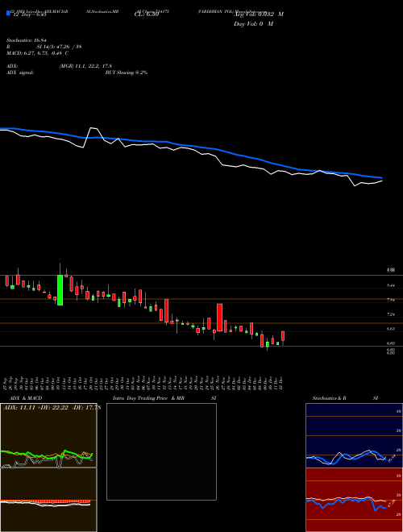
Task: Open the ADX indicator chart panel
Action: click(x=48, y=435)
